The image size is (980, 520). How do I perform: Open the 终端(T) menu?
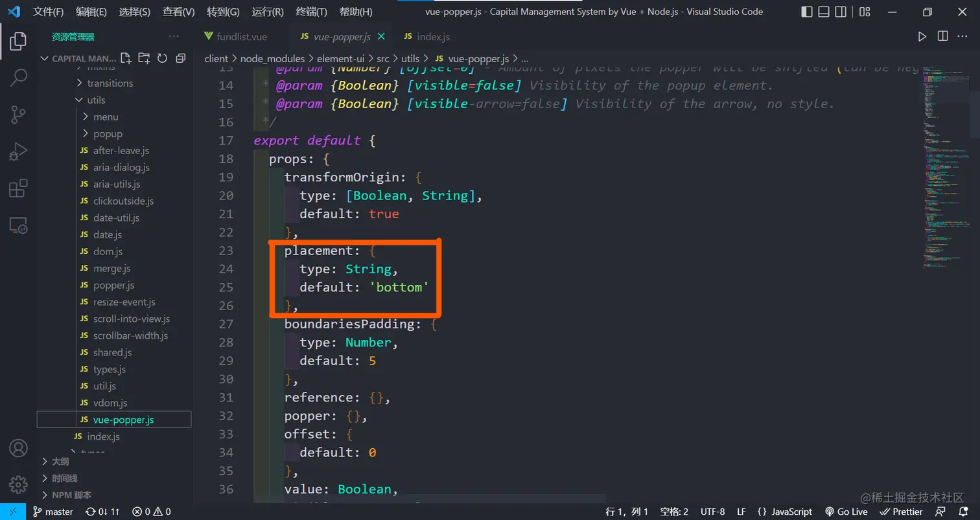tap(312, 12)
